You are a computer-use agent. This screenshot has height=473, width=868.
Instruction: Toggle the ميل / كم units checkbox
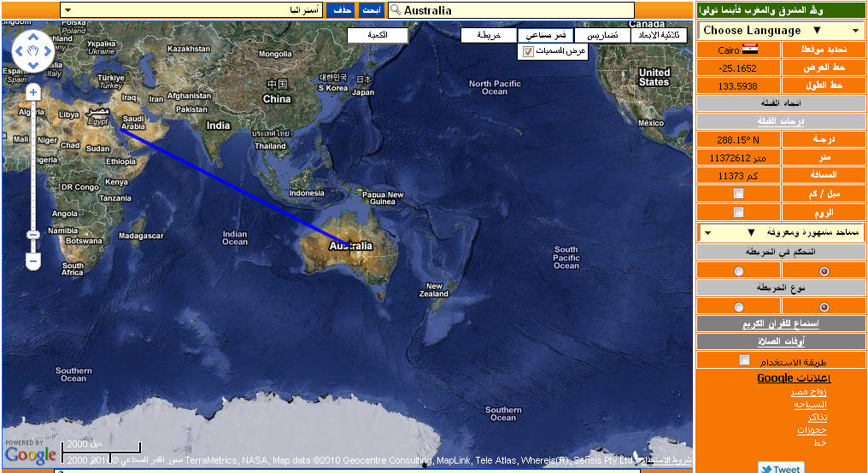738,194
